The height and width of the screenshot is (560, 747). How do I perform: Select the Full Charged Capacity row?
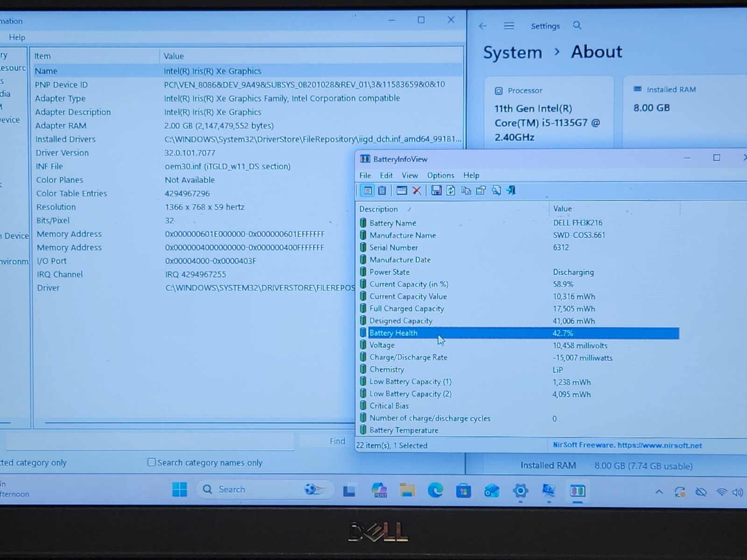coord(518,309)
